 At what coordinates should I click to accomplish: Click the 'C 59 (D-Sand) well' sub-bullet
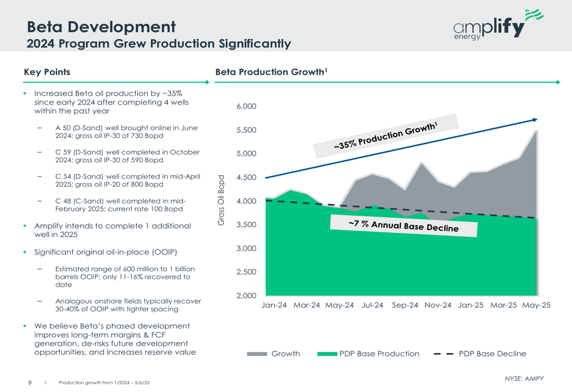128,156
